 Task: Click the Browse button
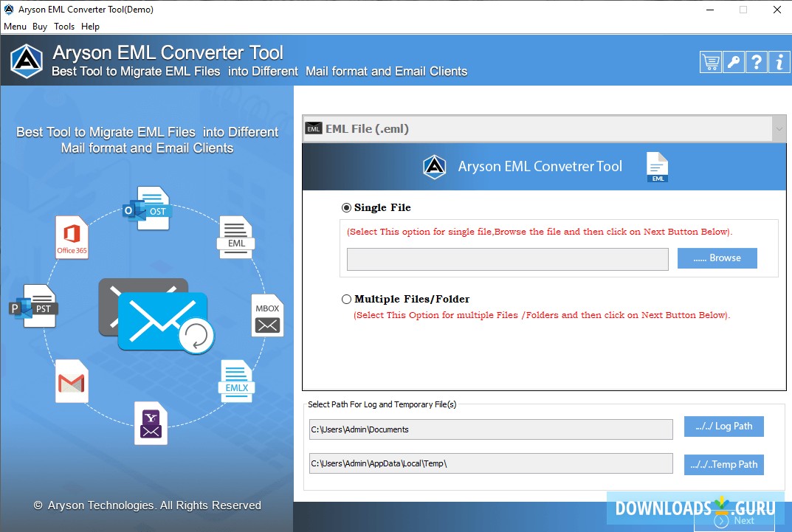click(x=717, y=258)
